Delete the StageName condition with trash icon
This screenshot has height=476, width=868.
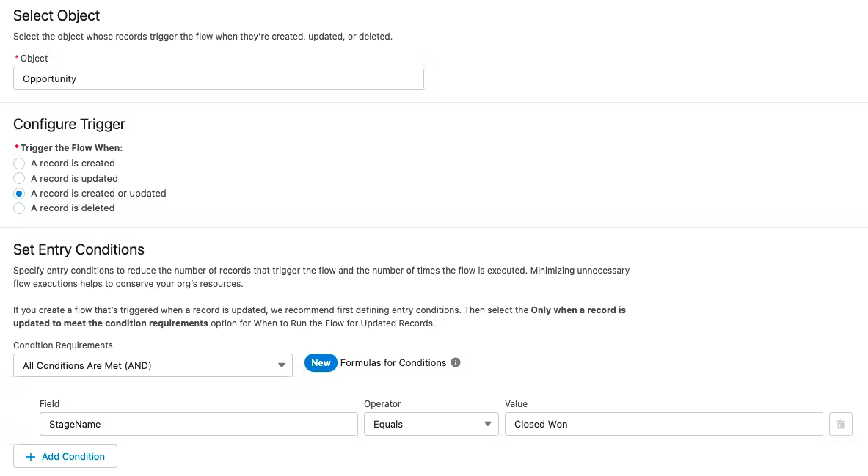pos(841,424)
